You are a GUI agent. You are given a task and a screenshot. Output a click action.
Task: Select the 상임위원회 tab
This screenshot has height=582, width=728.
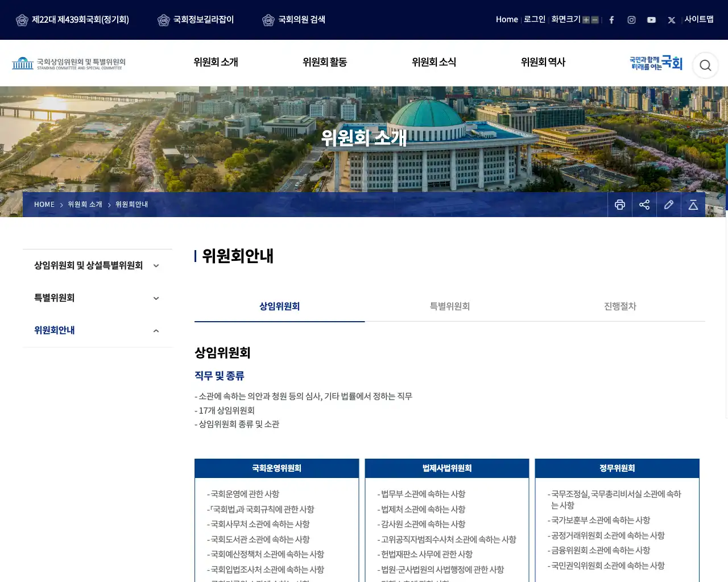coord(279,306)
